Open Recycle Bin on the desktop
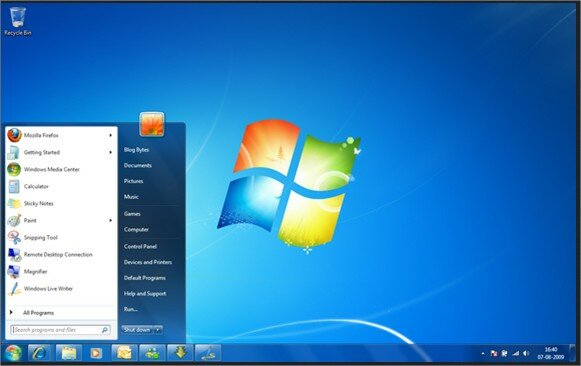The width and height of the screenshot is (581, 366). click(x=17, y=21)
